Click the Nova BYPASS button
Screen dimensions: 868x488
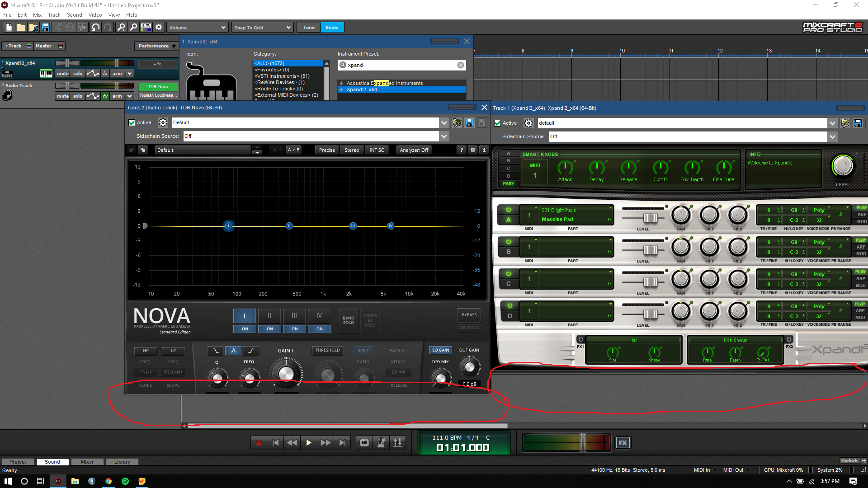click(x=469, y=315)
